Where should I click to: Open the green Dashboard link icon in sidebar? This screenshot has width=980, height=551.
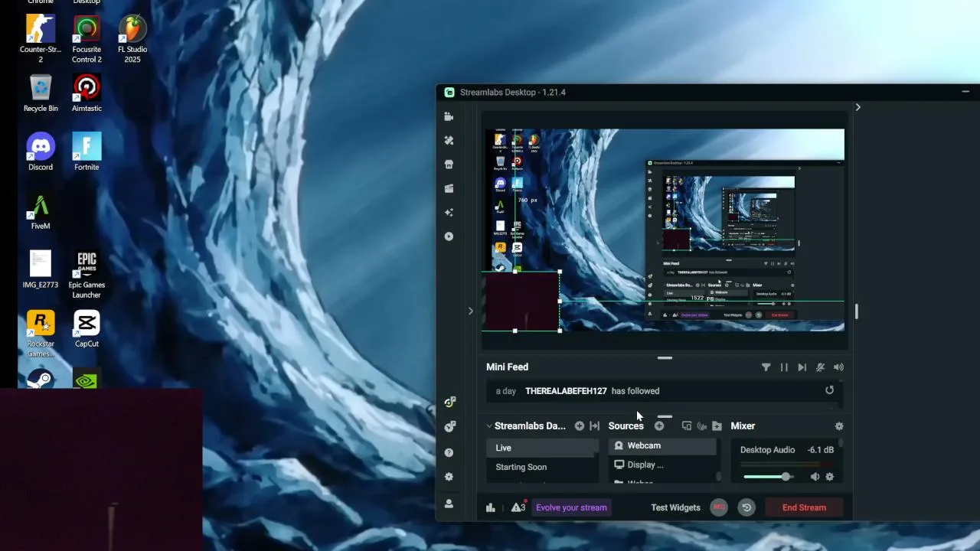449,403
